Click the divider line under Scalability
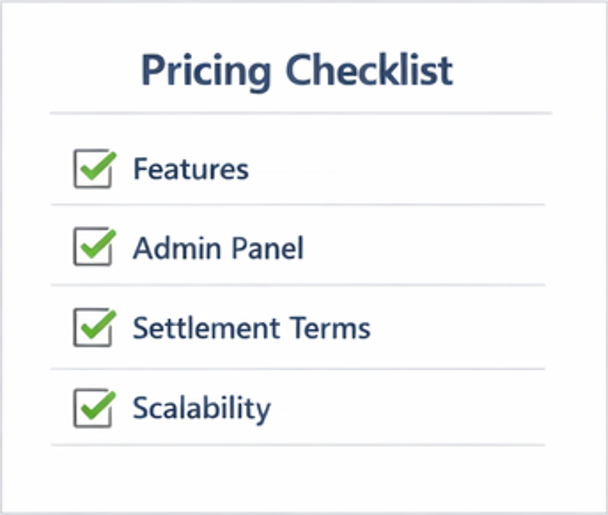The image size is (608, 515). [x=298, y=445]
